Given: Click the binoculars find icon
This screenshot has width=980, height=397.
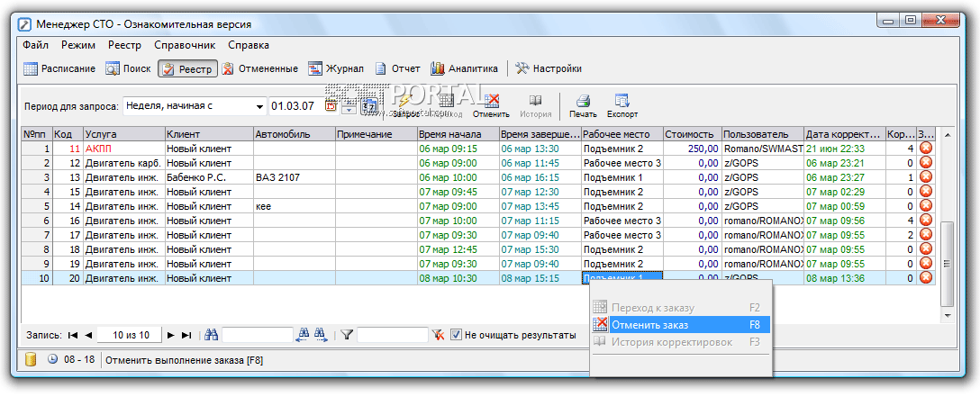Looking at the screenshot, I should coord(212,335).
